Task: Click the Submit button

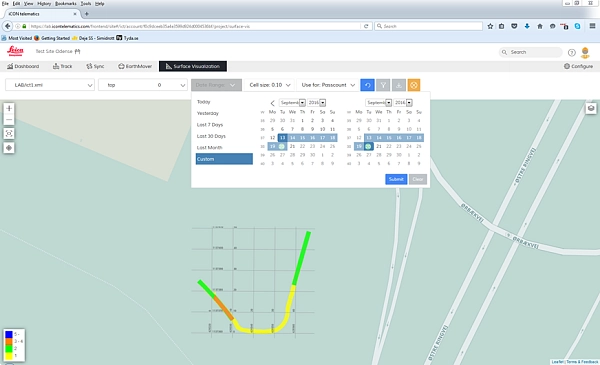Action: 396,179
